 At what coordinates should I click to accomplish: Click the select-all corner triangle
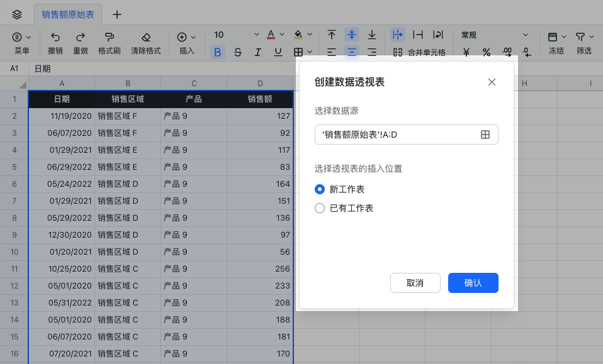23,84
